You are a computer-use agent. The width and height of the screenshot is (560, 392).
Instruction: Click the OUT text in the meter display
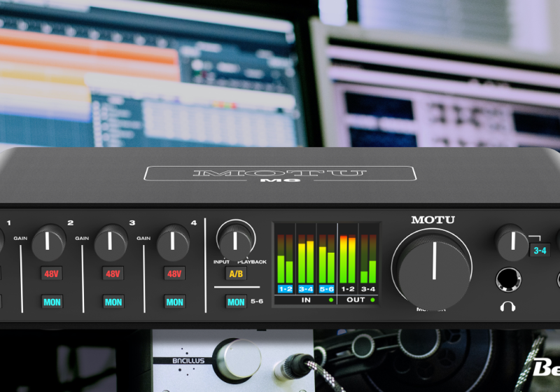click(356, 300)
